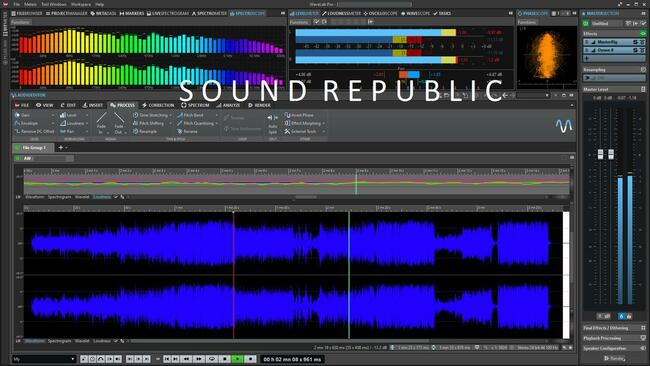The height and width of the screenshot is (366, 650).
Task: Switch lower waveform view to Spectrogram
Action: [59, 341]
